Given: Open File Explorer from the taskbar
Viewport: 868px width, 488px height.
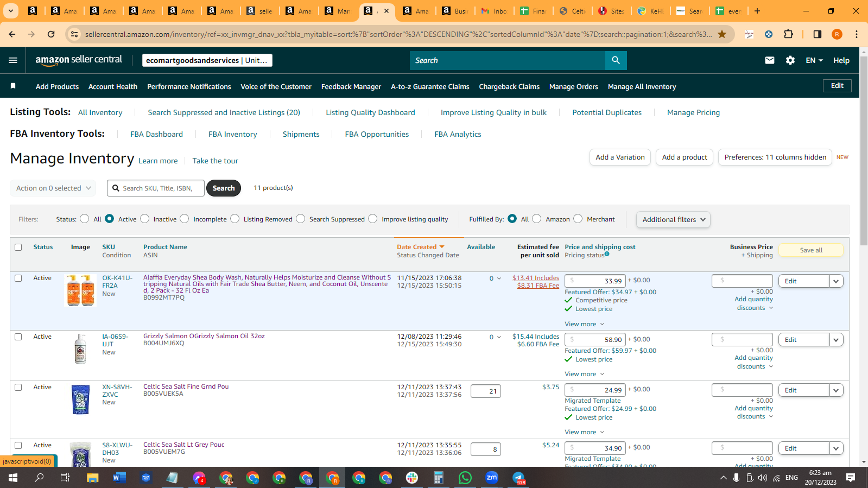Looking at the screenshot, I should [x=93, y=478].
